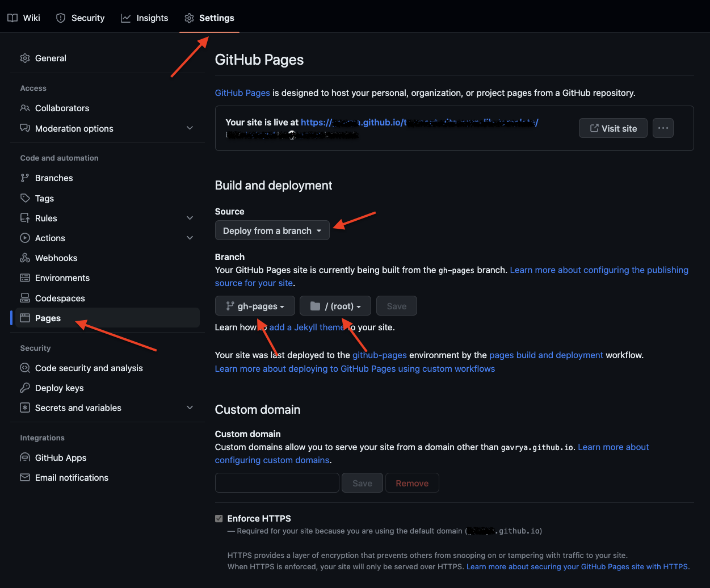The image size is (710, 588).
Task: Open Codespaces settings page
Action: (x=108, y=298)
